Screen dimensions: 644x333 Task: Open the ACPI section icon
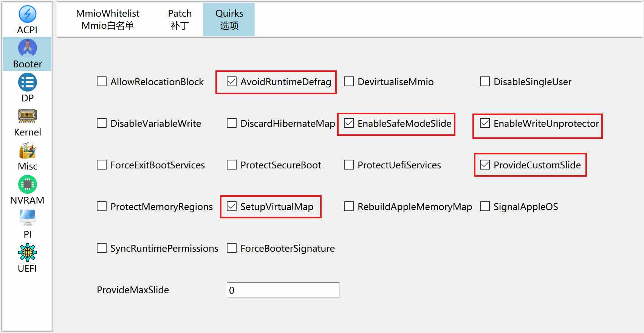click(x=27, y=14)
